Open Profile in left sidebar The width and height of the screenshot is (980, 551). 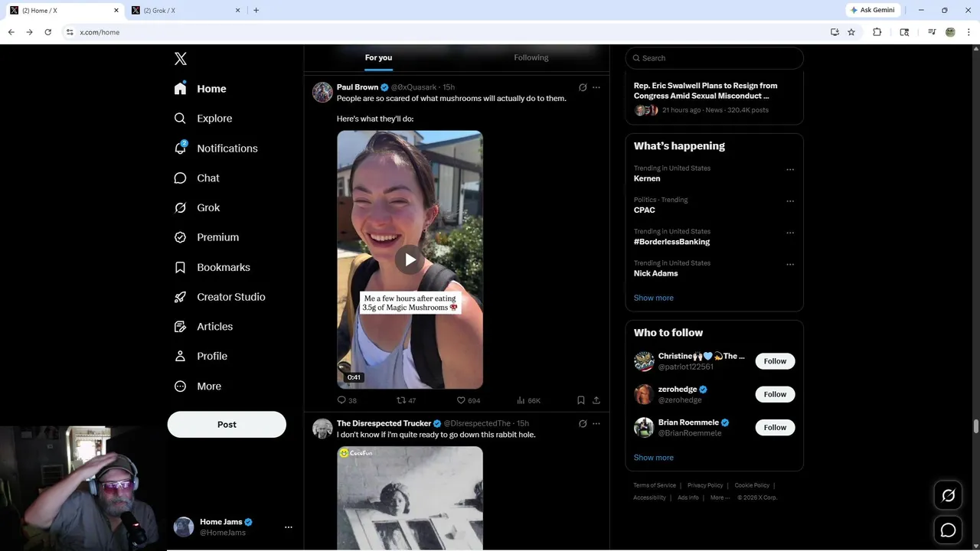point(201,356)
